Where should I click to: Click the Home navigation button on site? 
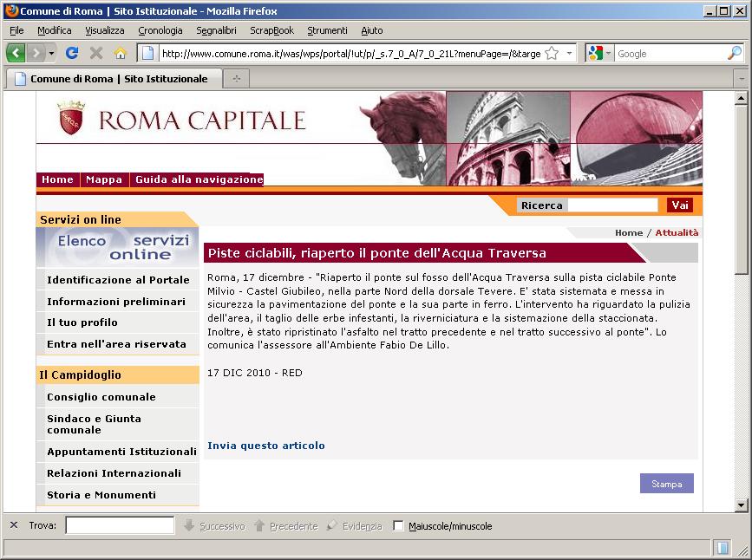pos(57,179)
